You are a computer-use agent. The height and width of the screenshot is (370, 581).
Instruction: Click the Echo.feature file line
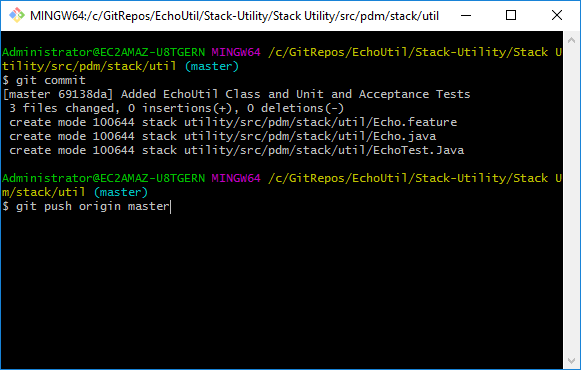(x=233, y=122)
